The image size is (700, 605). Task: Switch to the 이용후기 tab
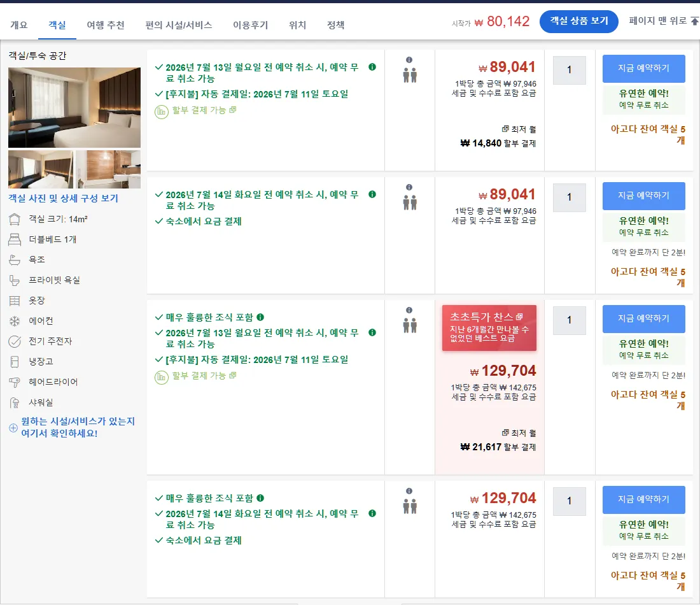[x=251, y=25]
